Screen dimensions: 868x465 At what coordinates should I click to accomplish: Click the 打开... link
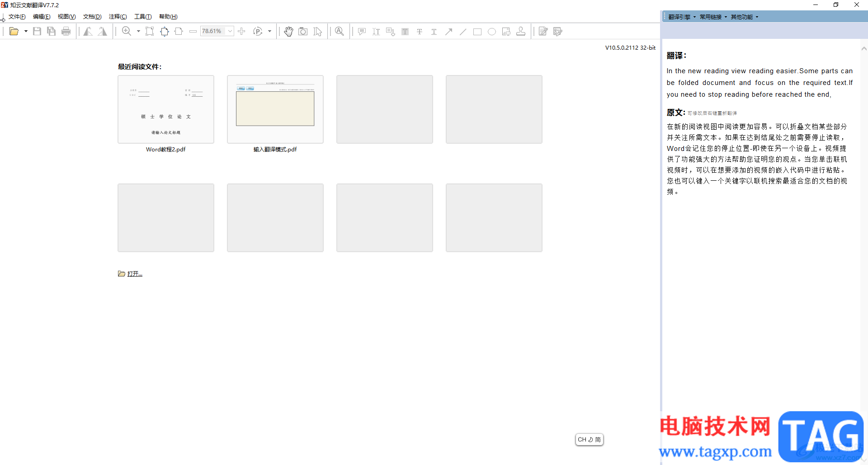tap(135, 274)
